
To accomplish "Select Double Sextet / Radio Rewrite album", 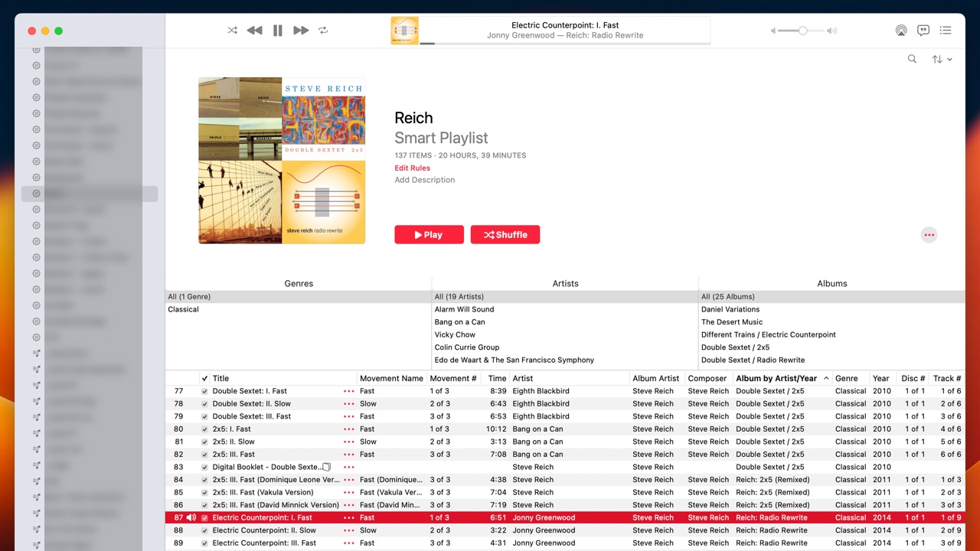I will 832,360.
